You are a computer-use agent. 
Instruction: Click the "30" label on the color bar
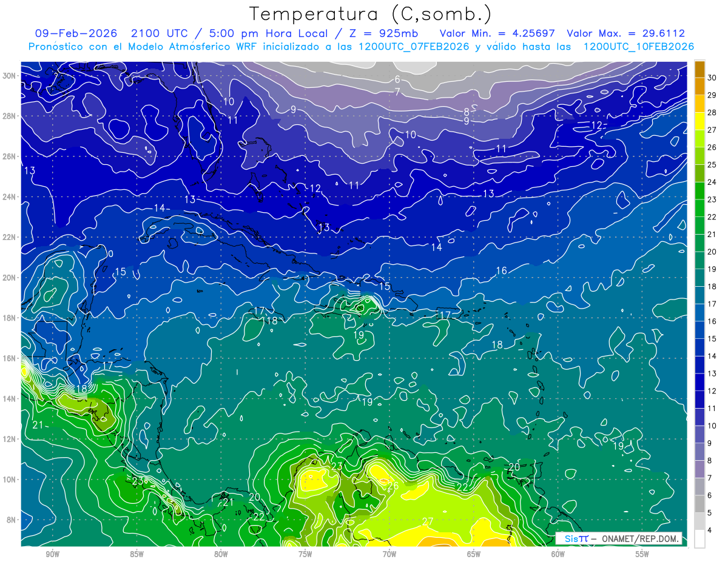712,77
